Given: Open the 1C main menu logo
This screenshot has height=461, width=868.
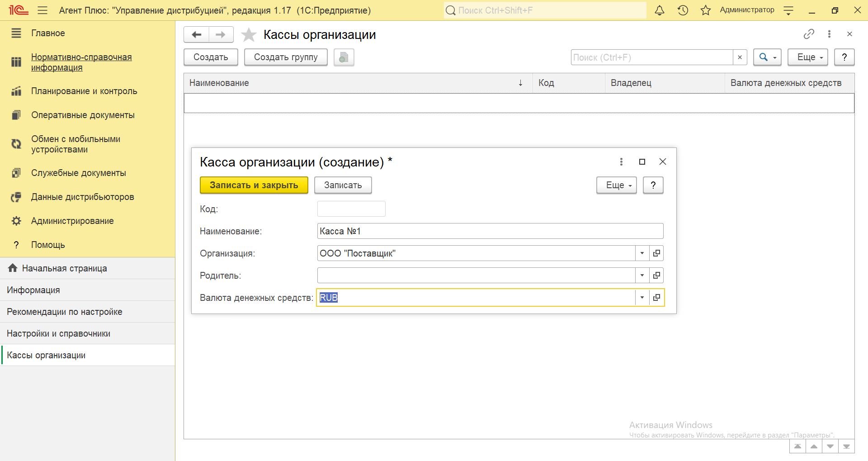Looking at the screenshot, I should pos(19,10).
